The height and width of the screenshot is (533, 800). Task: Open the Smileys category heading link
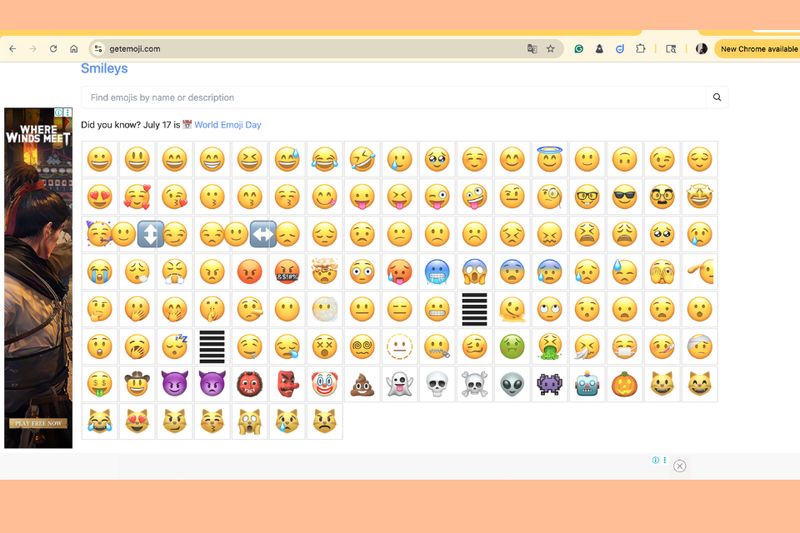click(x=104, y=68)
